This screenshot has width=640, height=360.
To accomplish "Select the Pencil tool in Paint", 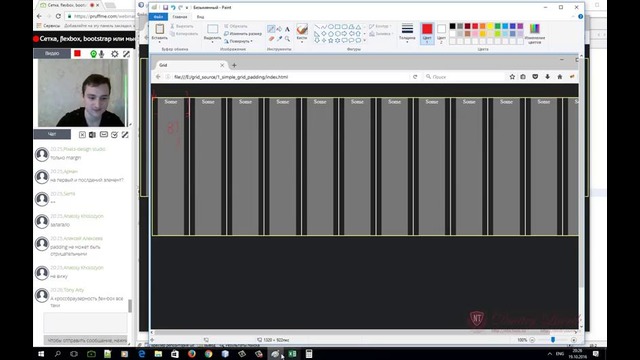I will [x=271, y=29].
